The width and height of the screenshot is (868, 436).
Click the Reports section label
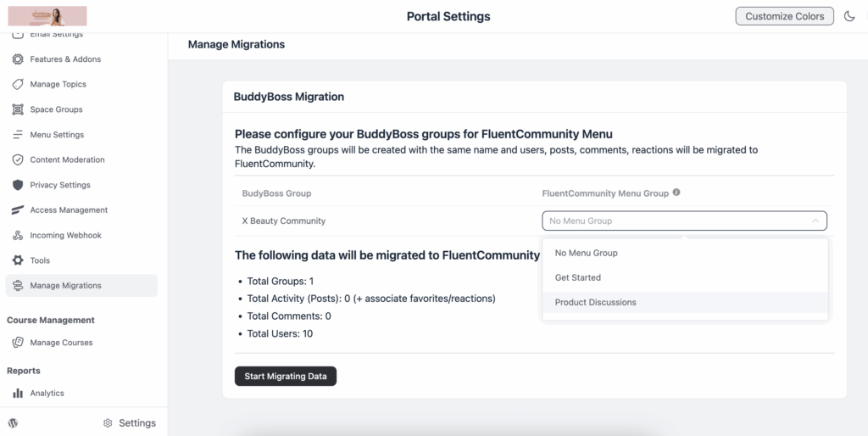[23, 371]
